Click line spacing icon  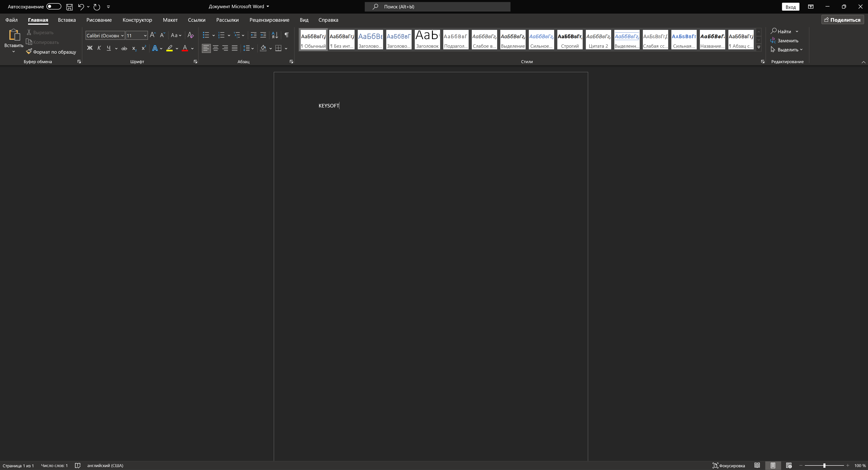(x=246, y=48)
